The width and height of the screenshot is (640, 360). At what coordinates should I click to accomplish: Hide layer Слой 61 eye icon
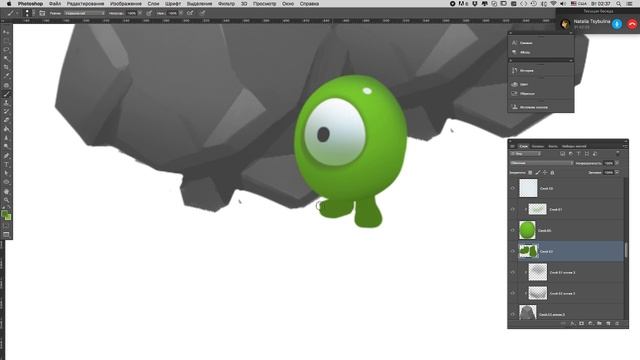[513, 209]
